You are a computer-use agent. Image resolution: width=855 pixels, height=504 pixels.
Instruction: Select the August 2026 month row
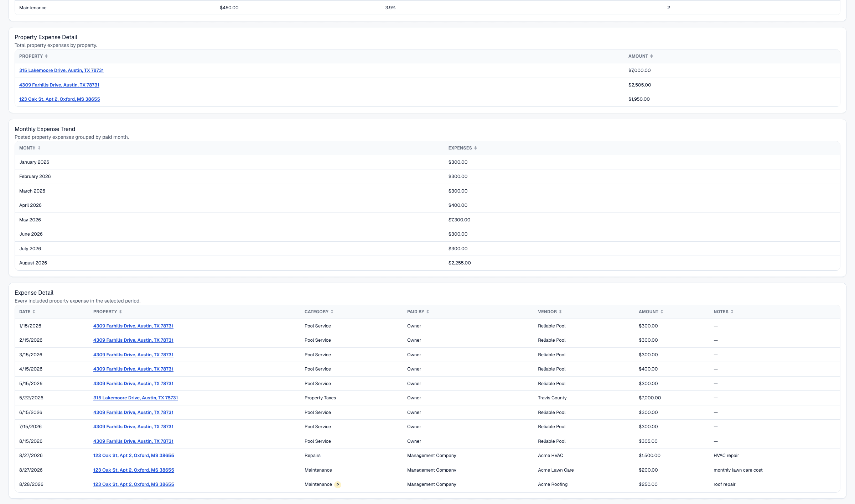tap(427, 263)
